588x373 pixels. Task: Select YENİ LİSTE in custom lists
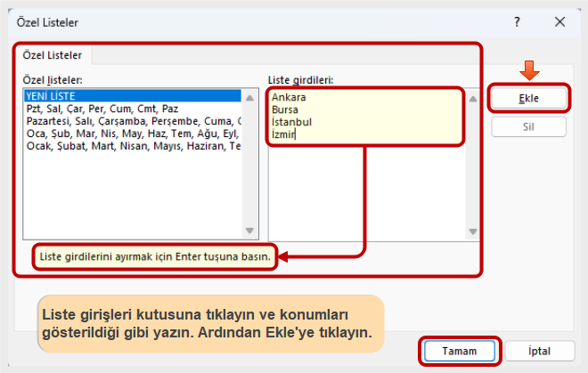(133, 96)
